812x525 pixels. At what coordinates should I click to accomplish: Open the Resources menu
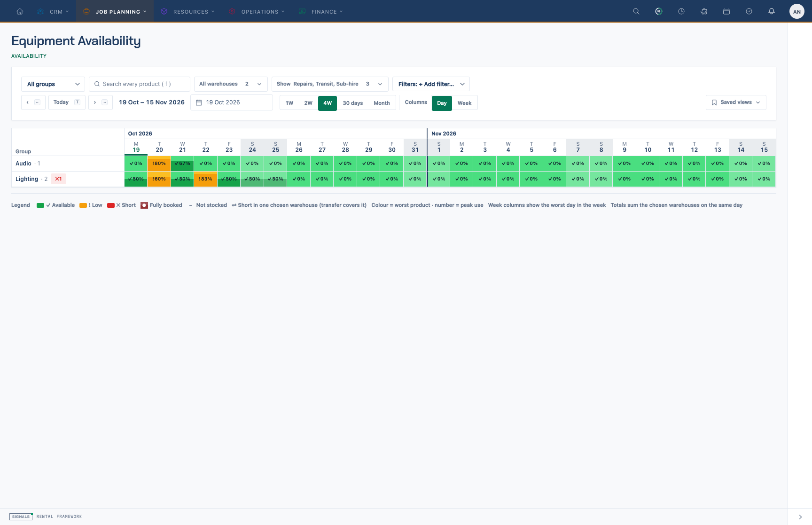coord(187,11)
